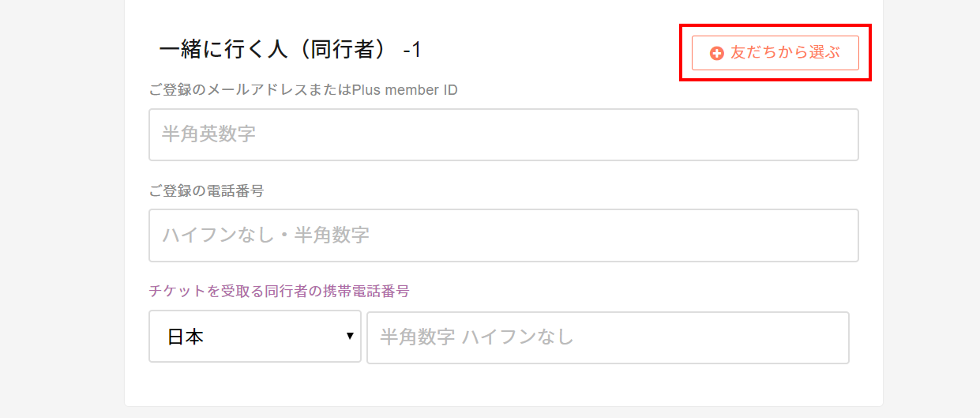Select the ご登録の電話番号 input box

tap(504, 235)
